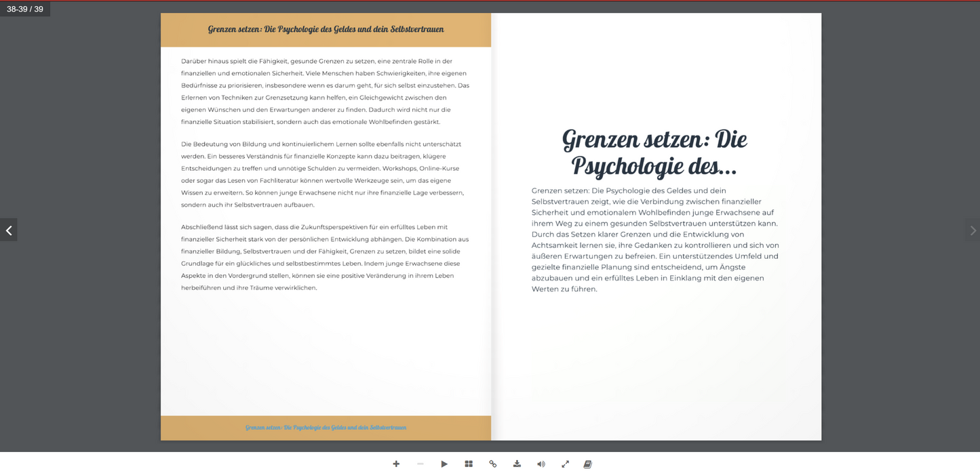This screenshot has height=475, width=980.
Task: Flip back using the left arrow
Action: (9, 230)
